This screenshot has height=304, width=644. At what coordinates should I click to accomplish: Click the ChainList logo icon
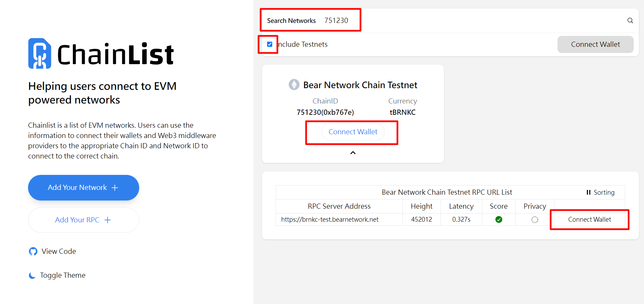[40, 54]
